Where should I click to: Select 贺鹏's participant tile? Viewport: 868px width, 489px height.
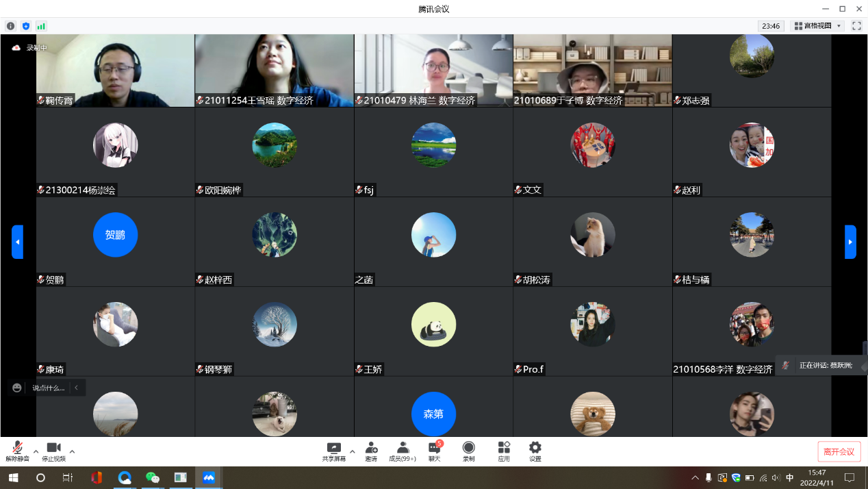(x=115, y=242)
